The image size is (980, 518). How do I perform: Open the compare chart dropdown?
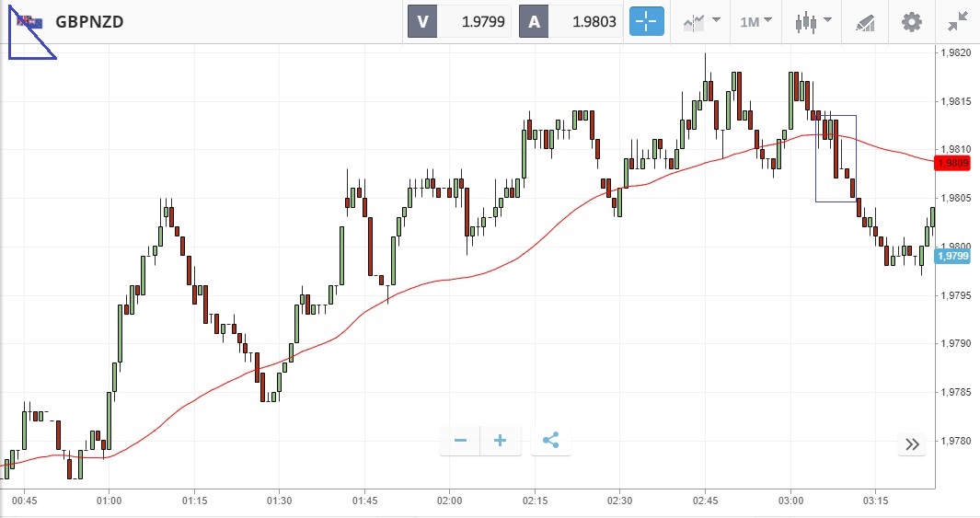click(700, 21)
